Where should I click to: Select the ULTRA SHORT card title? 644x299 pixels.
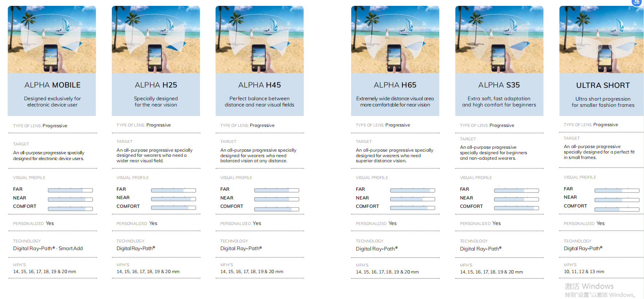[x=603, y=85]
